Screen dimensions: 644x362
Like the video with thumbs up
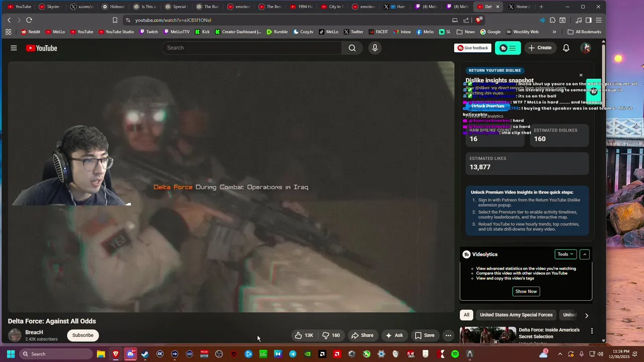[304, 335]
